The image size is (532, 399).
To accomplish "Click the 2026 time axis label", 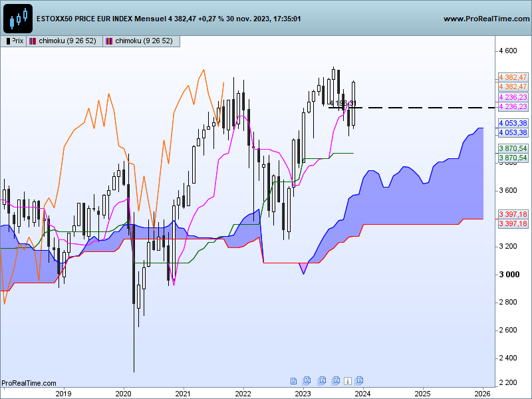I will pos(483,394).
